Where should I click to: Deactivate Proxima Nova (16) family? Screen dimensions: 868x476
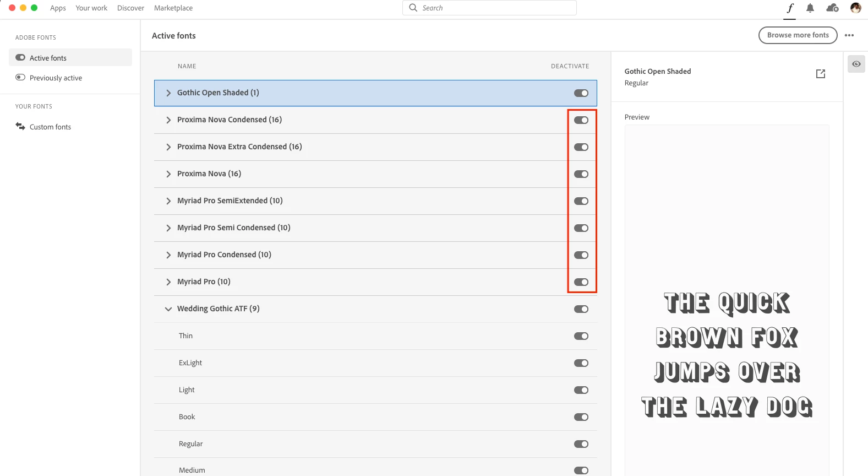[581, 174]
